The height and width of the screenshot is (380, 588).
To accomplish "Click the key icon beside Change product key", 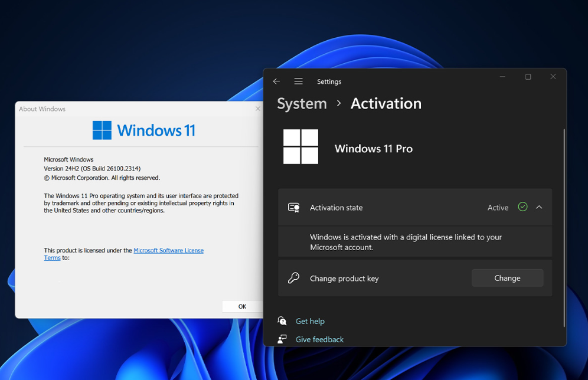I will point(293,277).
